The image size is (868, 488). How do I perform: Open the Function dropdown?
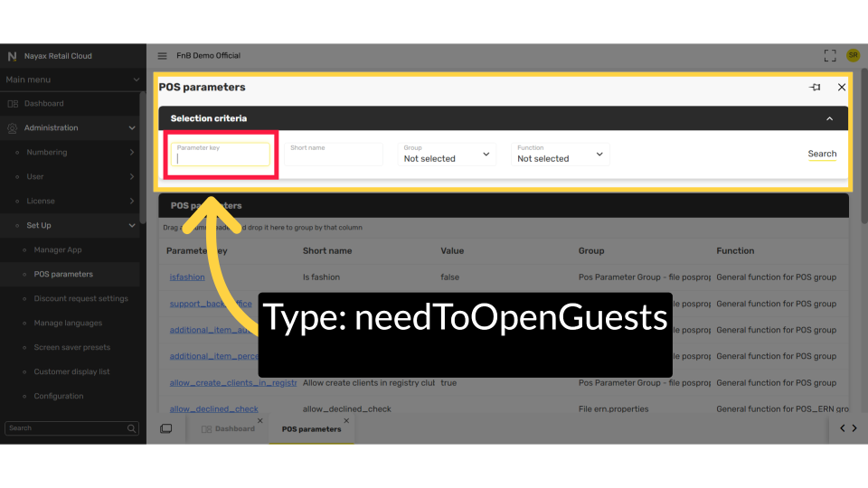point(561,155)
